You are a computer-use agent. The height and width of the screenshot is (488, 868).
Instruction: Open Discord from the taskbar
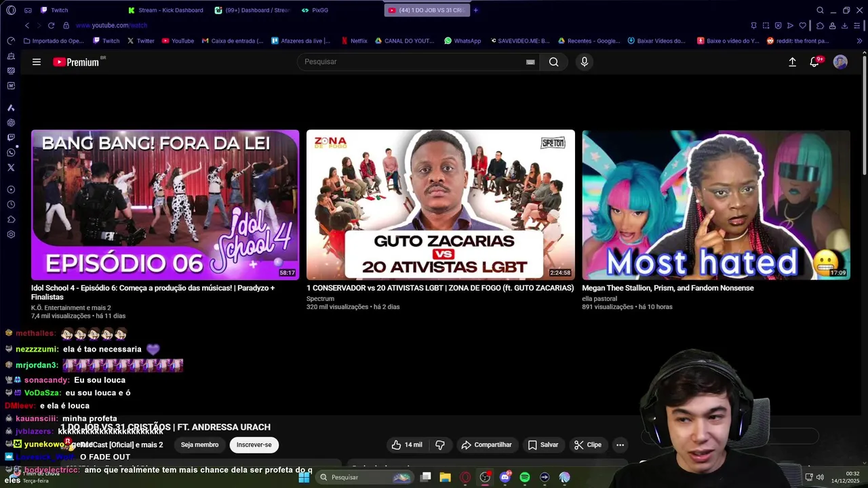(x=505, y=477)
